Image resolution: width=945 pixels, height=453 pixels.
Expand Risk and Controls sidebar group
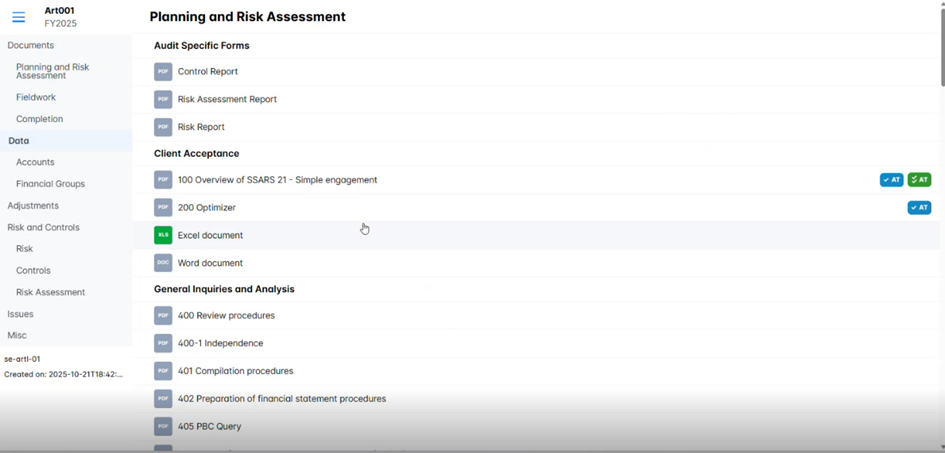click(43, 227)
